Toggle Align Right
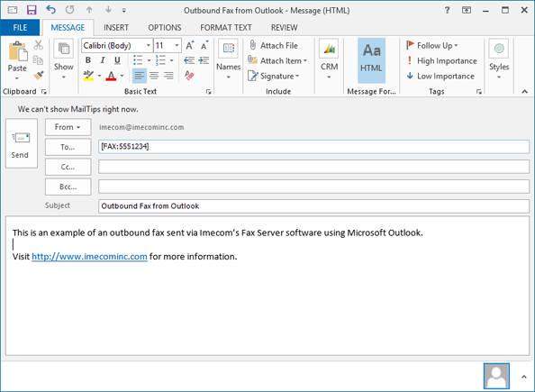This screenshot has height=392, width=535. click(168, 76)
